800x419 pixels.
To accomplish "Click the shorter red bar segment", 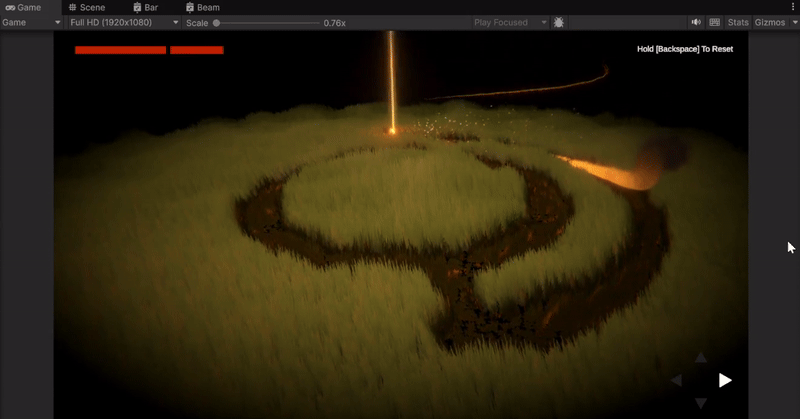I will (197, 50).
